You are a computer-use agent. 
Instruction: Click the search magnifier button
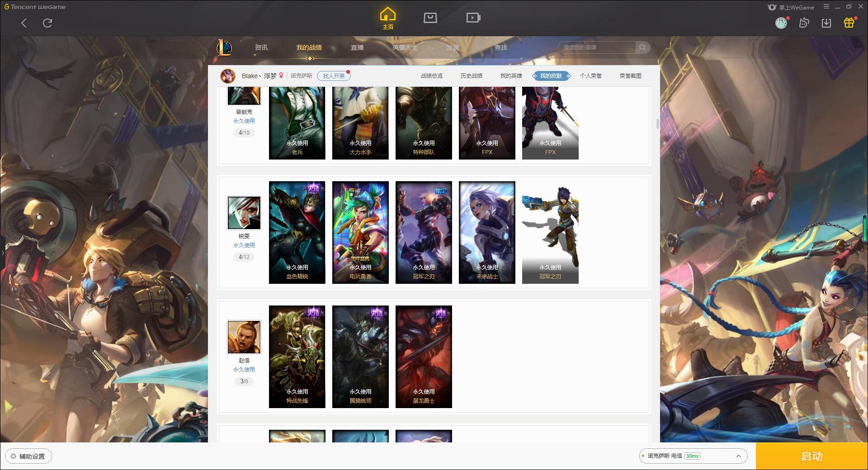click(642, 47)
